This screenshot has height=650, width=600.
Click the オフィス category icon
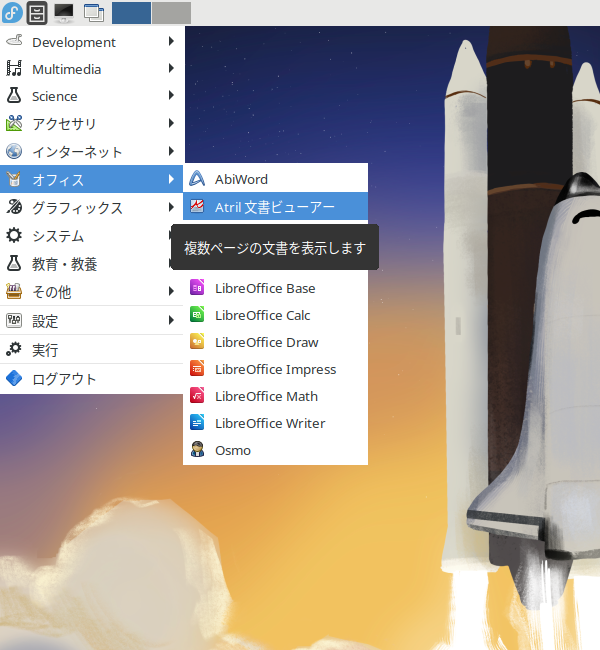(14, 179)
